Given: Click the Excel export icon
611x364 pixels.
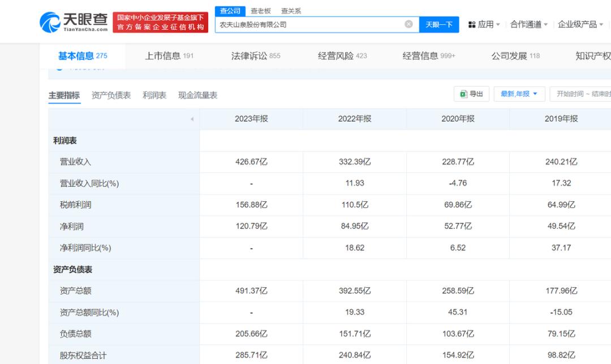Looking at the screenshot, I should (463, 94).
